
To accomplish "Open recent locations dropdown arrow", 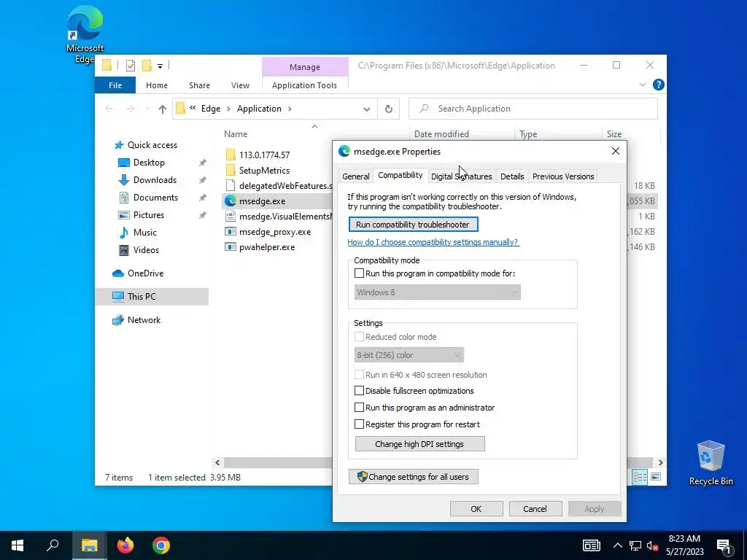I will pyautogui.click(x=147, y=109).
